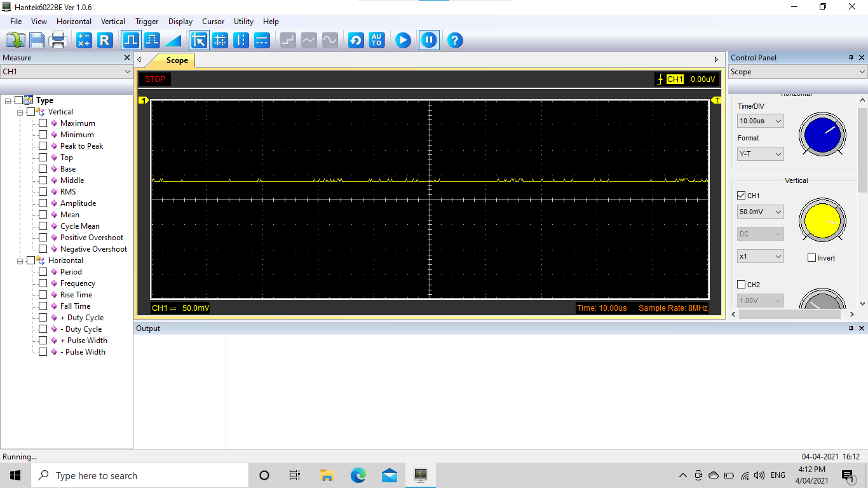Click the yellow CH1 vertical knob

822,220
